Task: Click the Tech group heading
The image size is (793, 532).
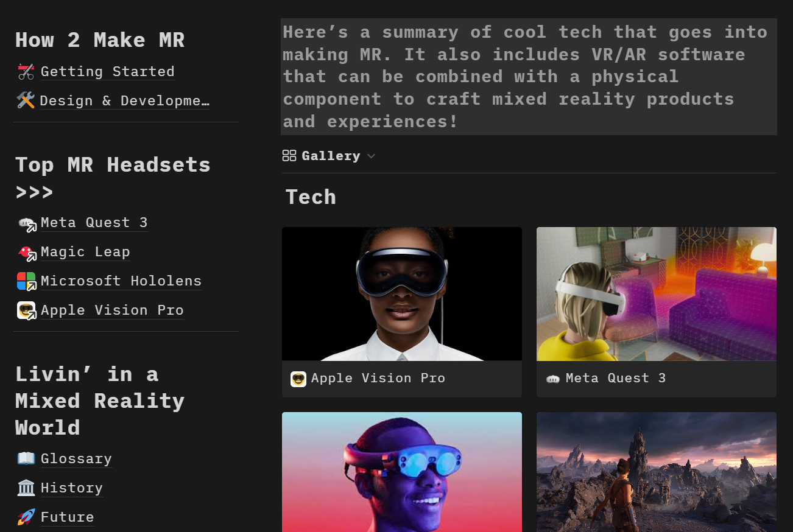Action: pos(311,197)
